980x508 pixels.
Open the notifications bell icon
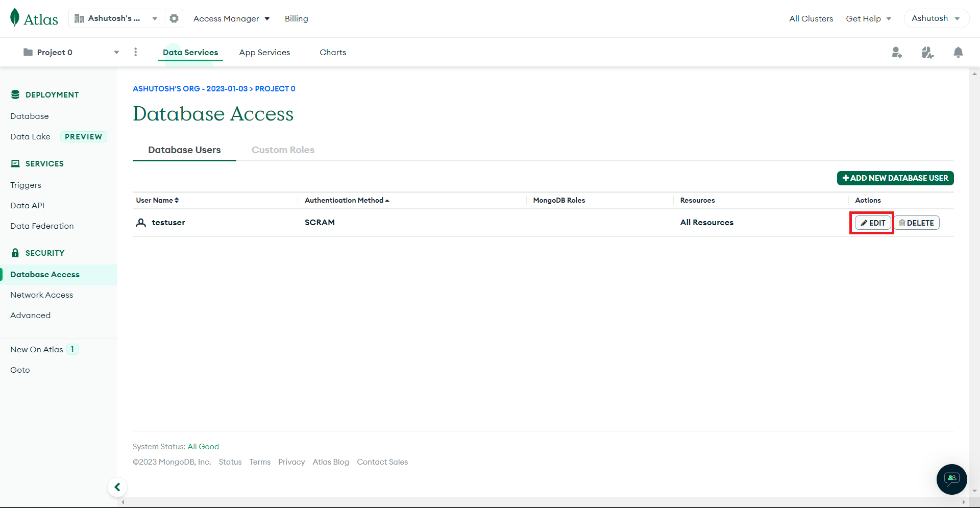[x=958, y=52]
